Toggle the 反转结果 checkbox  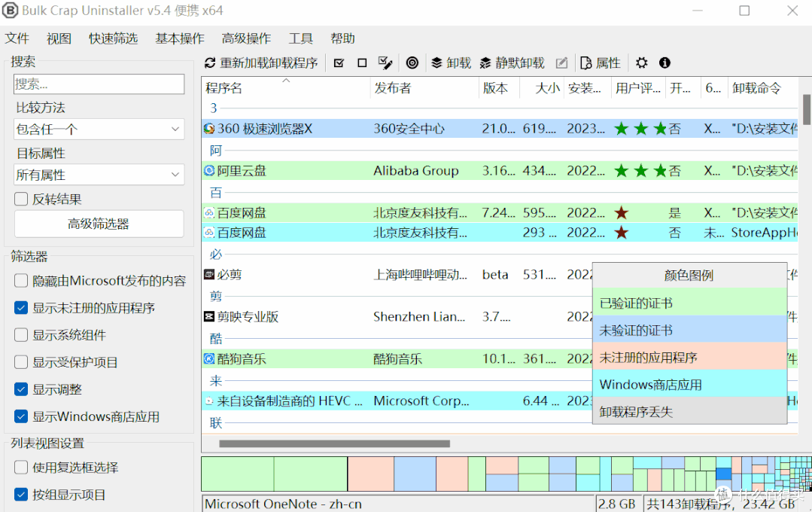pos(21,199)
